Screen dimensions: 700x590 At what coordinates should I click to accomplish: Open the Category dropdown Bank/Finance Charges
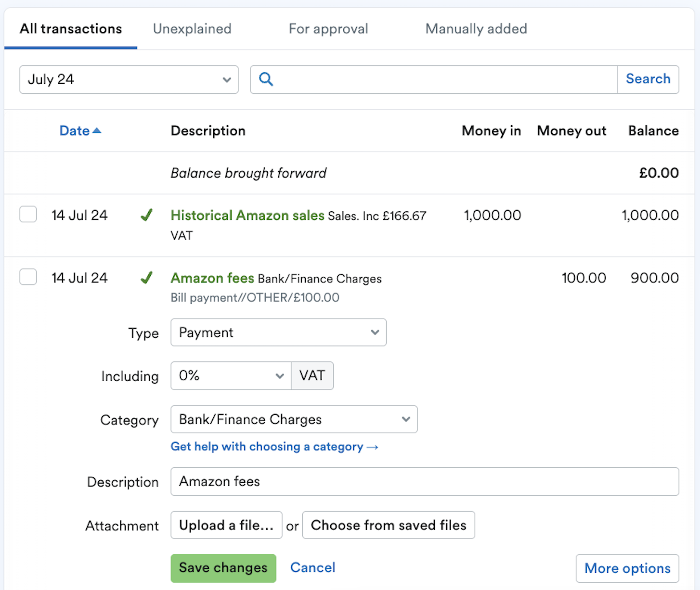pos(294,419)
